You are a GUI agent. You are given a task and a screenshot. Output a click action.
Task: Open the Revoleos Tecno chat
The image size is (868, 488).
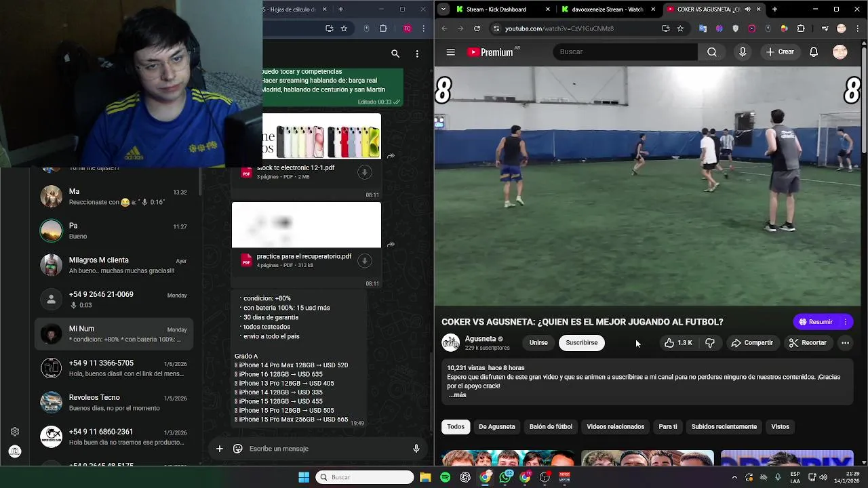(x=114, y=403)
